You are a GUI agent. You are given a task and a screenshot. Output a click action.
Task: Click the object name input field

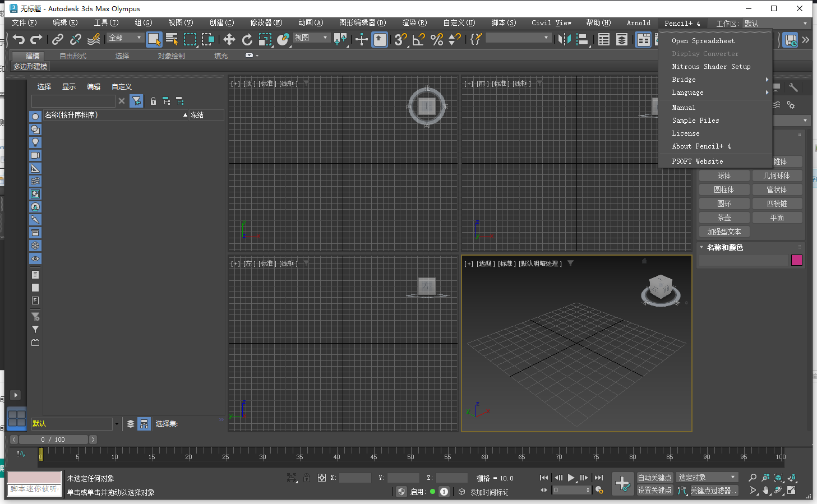tap(744, 260)
